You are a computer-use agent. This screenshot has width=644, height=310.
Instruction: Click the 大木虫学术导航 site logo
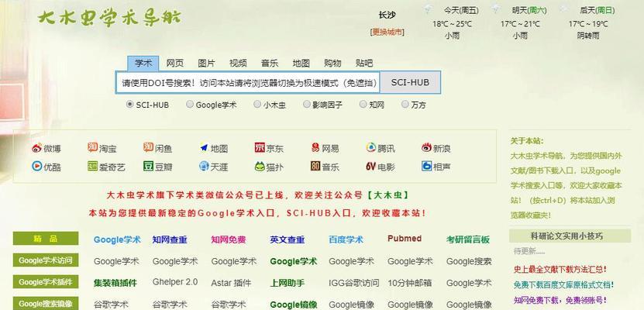coord(109,17)
